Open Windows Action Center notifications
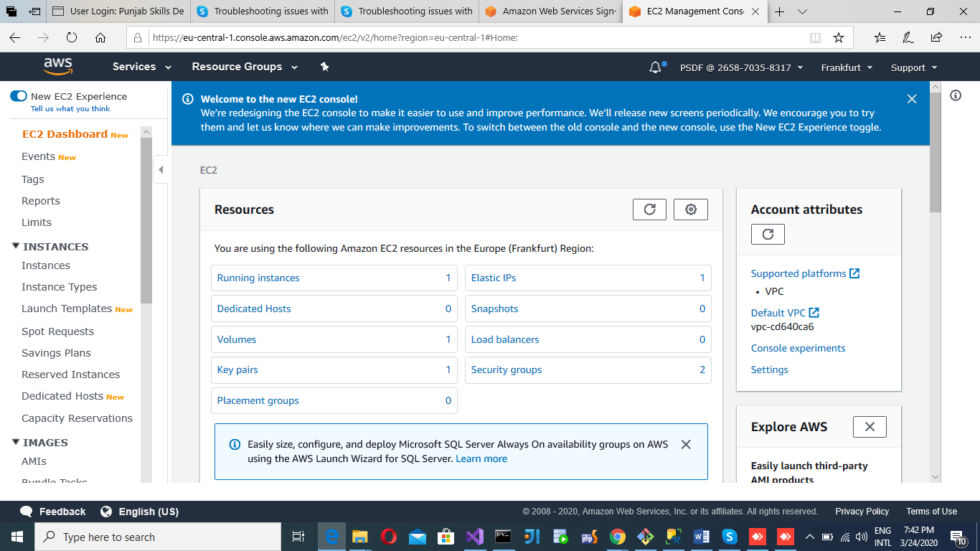Viewport: 980px width, 551px height. 958,537
